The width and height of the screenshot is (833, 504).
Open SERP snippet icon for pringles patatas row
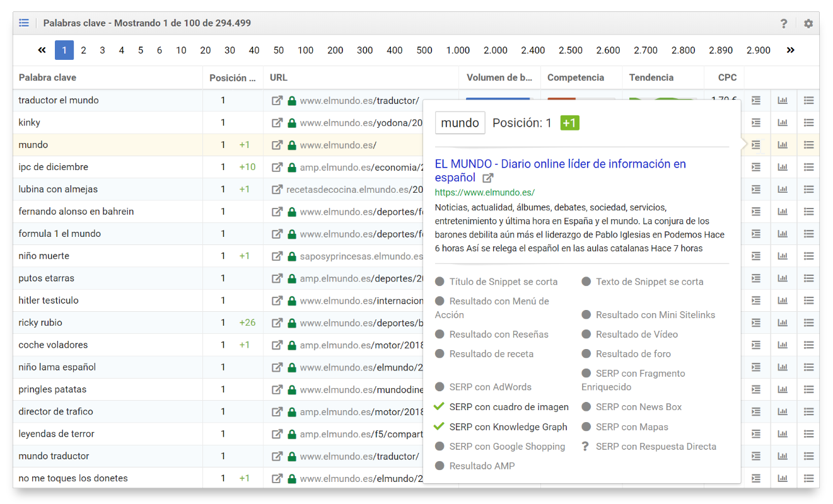(x=756, y=390)
